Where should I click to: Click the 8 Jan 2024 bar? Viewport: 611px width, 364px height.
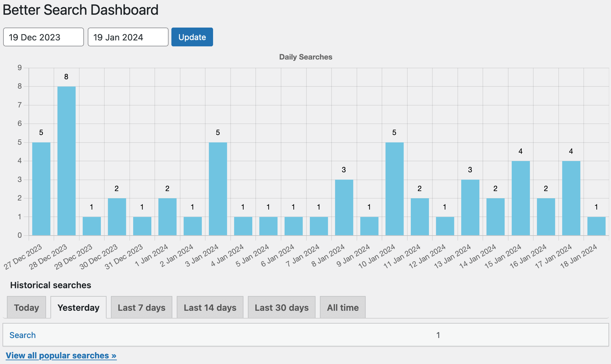point(344,207)
